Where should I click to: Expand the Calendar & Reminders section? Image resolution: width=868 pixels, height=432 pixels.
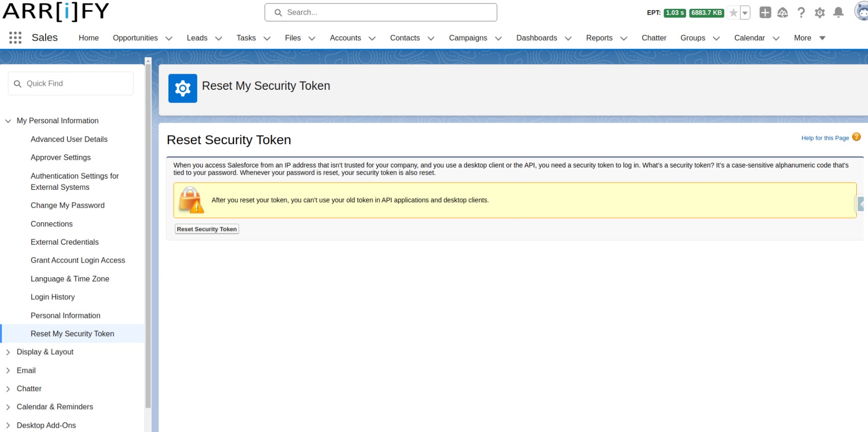[x=8, y=407]
